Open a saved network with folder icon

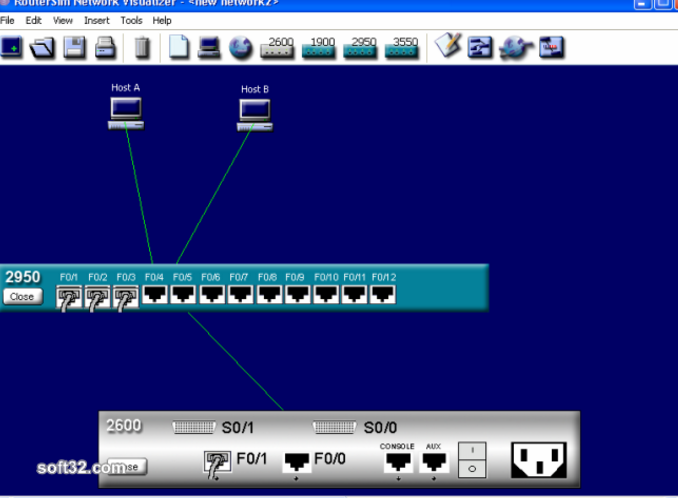pos(42,47)
